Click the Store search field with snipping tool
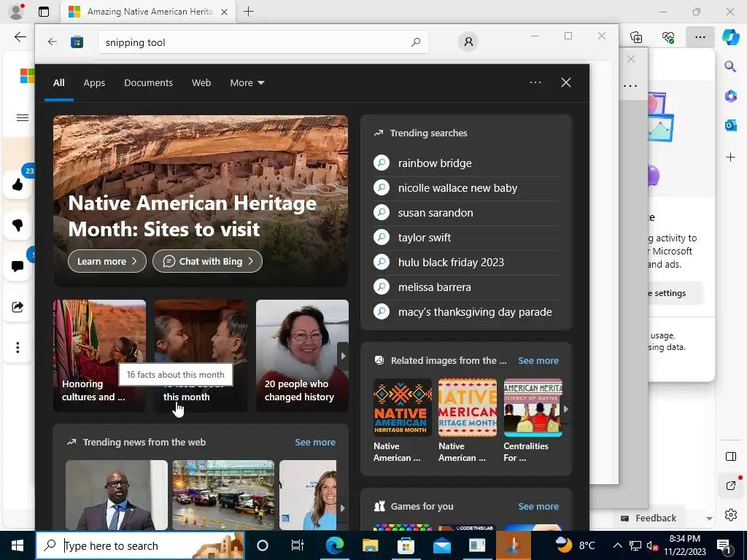Screen dimensions: 747x560 263,42
